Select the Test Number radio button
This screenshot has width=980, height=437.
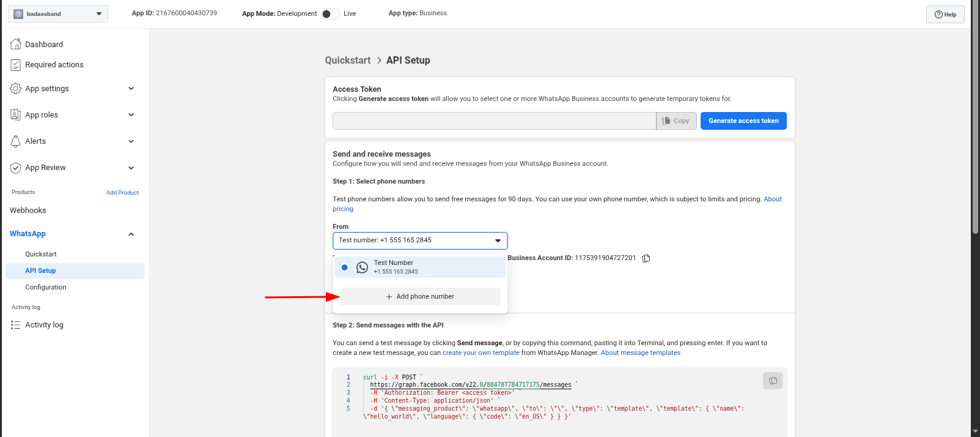(x=345, y=267)
